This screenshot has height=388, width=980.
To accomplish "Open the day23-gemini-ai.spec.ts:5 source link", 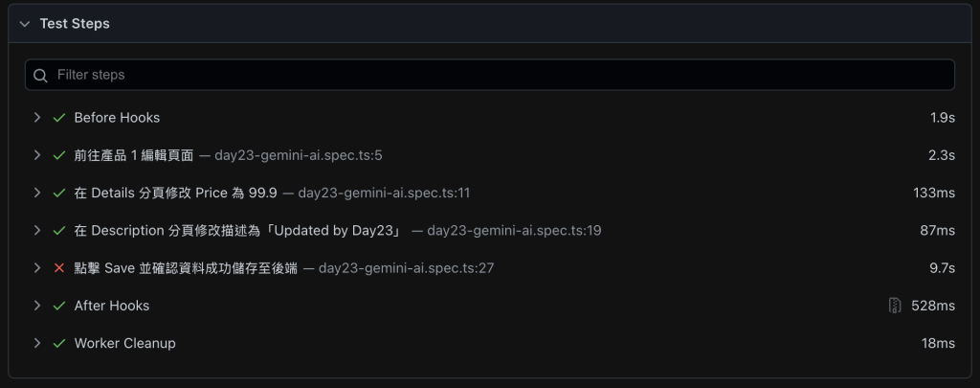I will pos(299,155).
